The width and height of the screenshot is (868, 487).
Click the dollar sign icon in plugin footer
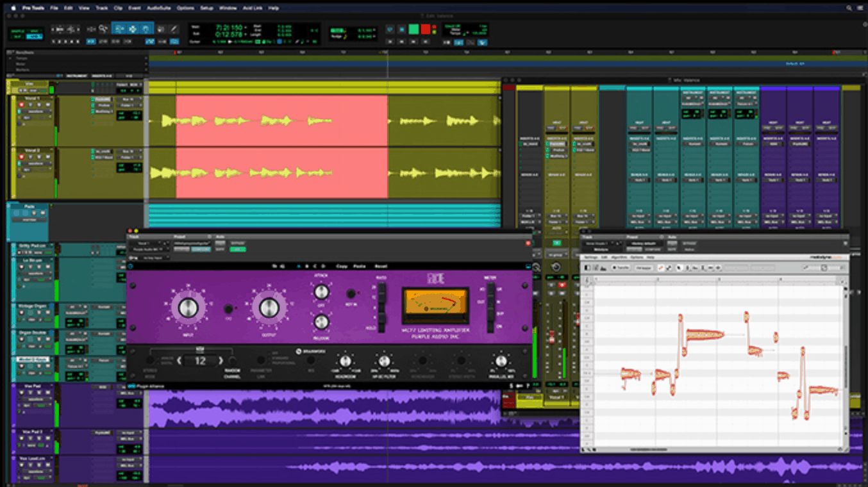[x=511, y=386]
